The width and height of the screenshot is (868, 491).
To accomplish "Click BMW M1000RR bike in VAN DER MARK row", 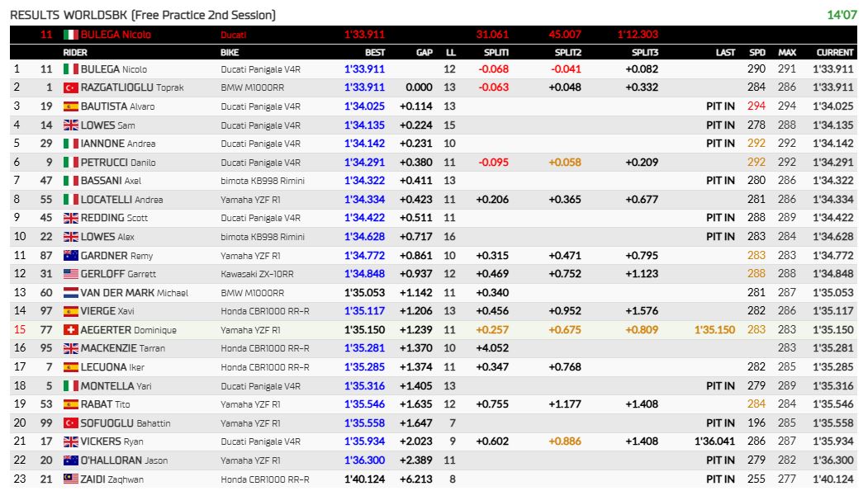I will 253,292.
